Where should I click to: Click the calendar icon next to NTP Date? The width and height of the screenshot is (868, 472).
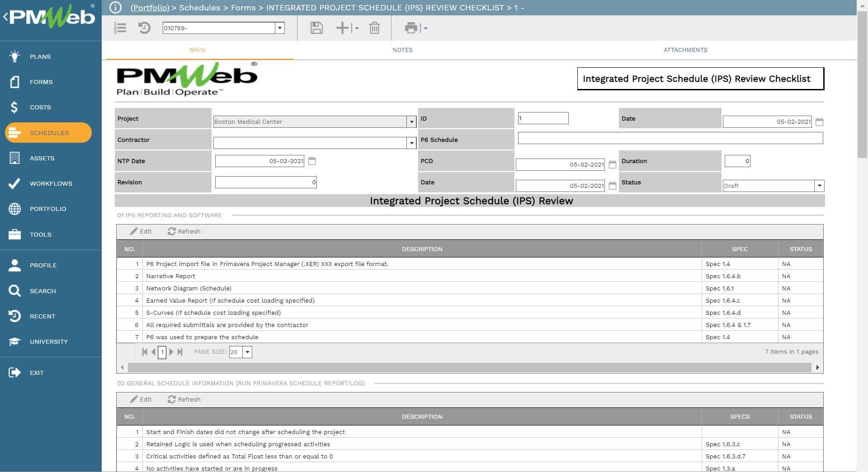[x=312, y=160]
